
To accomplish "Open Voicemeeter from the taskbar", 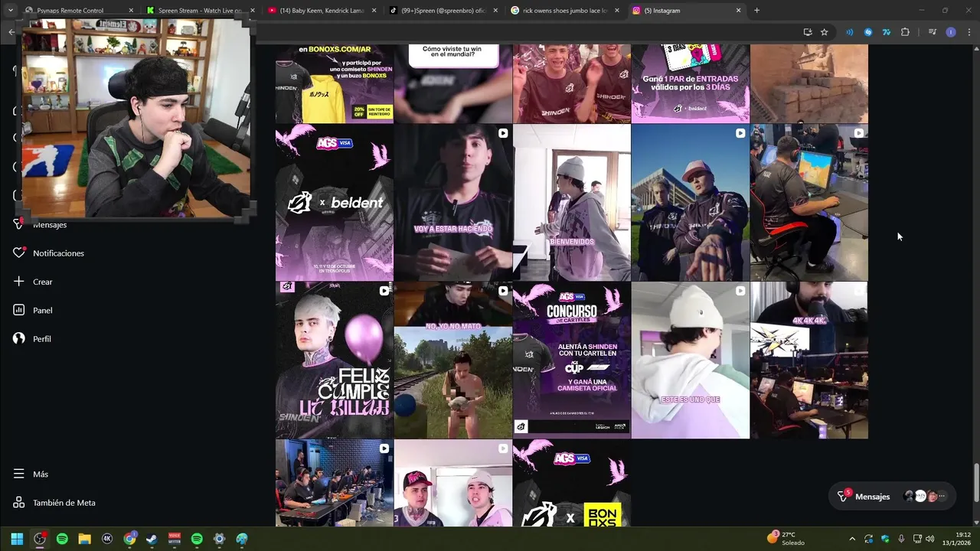I will point(175,539).
